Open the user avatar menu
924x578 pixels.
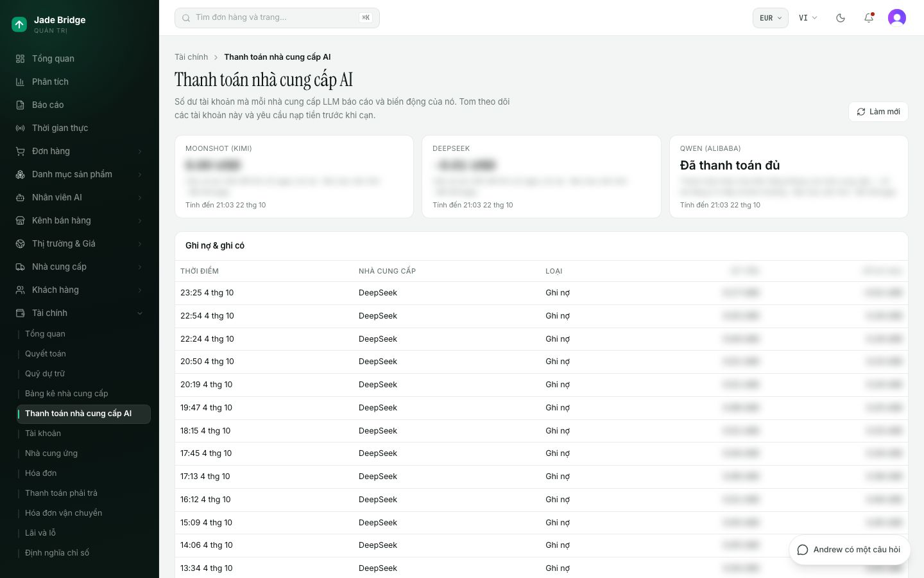897,18
